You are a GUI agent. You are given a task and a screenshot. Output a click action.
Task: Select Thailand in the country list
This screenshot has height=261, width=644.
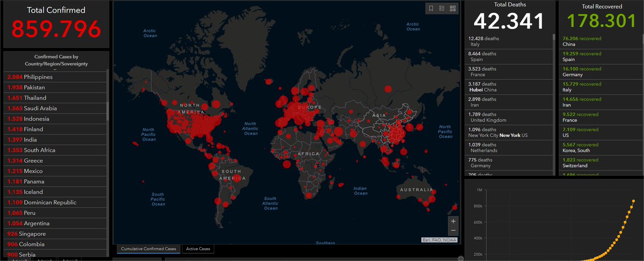(56, 98)
